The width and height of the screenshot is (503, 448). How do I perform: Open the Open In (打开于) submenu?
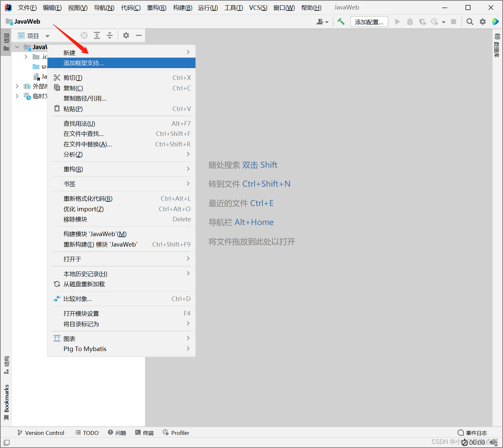pos(121,259)
